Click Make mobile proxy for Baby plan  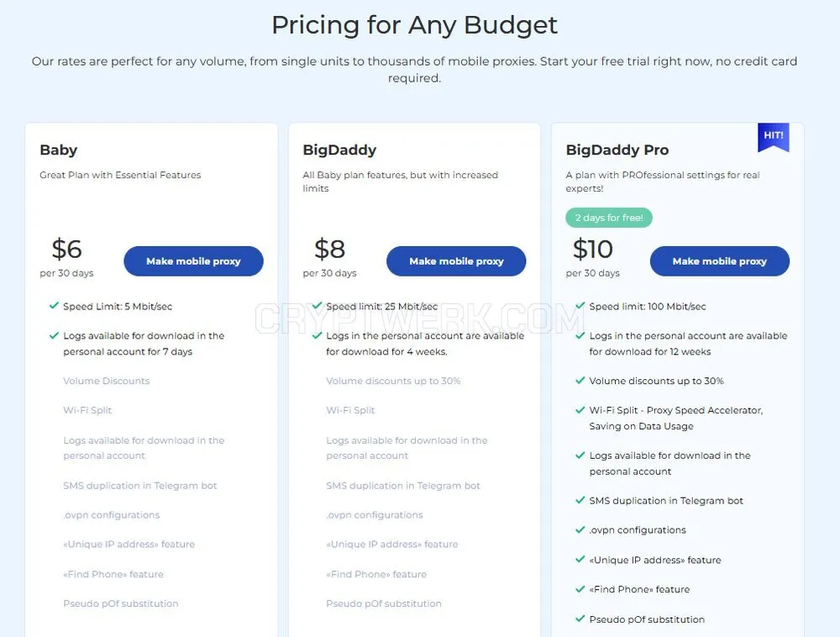click(193, 261)
